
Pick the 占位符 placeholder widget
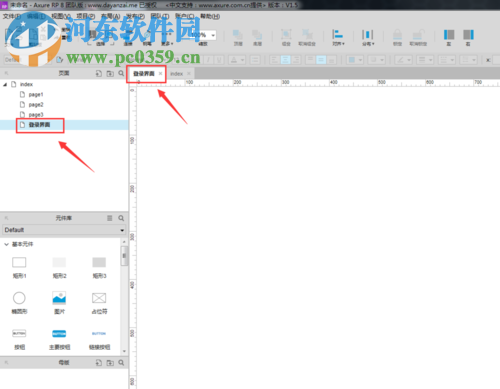click(x=99, y=303)
